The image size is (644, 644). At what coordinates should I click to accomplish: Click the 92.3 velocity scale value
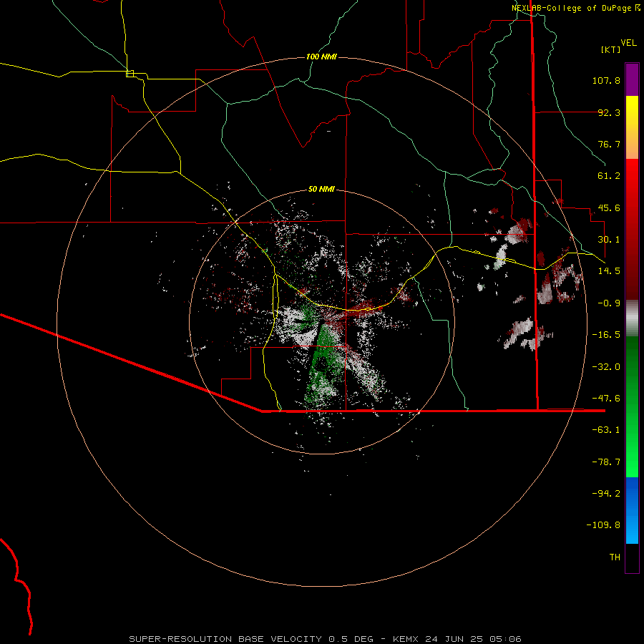click(609, 112)
